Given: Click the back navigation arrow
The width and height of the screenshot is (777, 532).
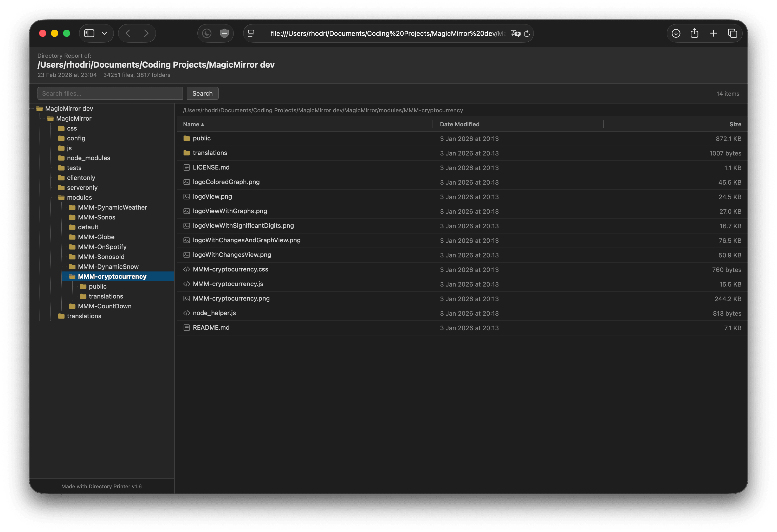Looking at the screenshot, I should 128,34.
